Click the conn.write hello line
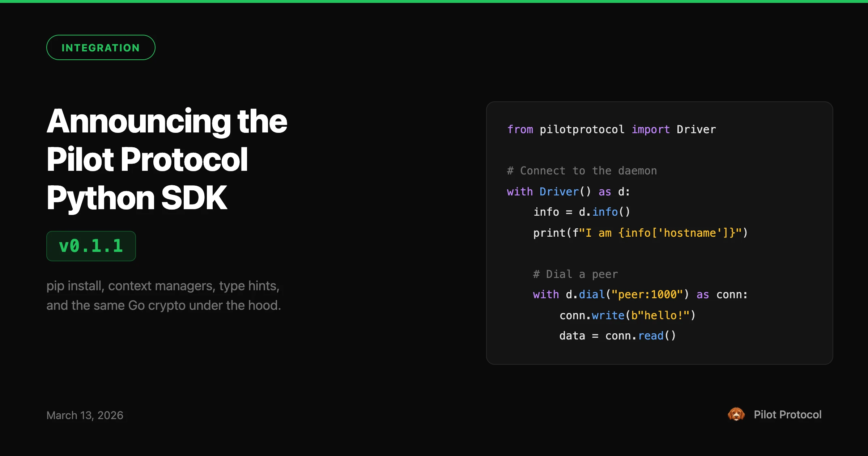 tap(627, 315)
